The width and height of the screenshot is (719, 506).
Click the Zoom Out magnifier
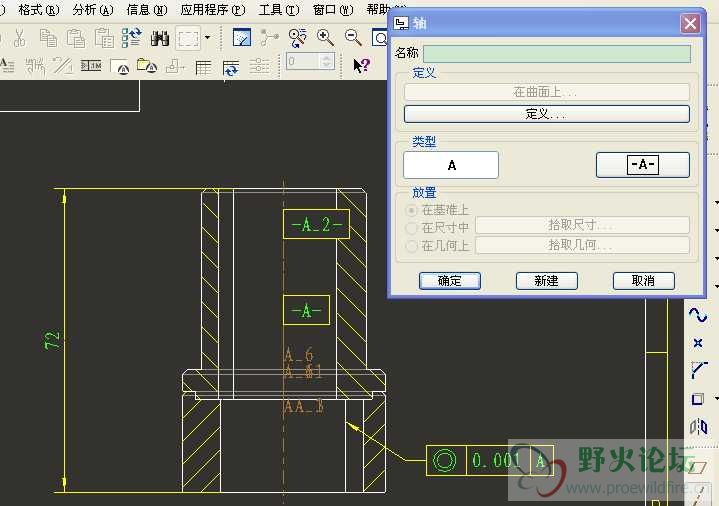point(353,38)
